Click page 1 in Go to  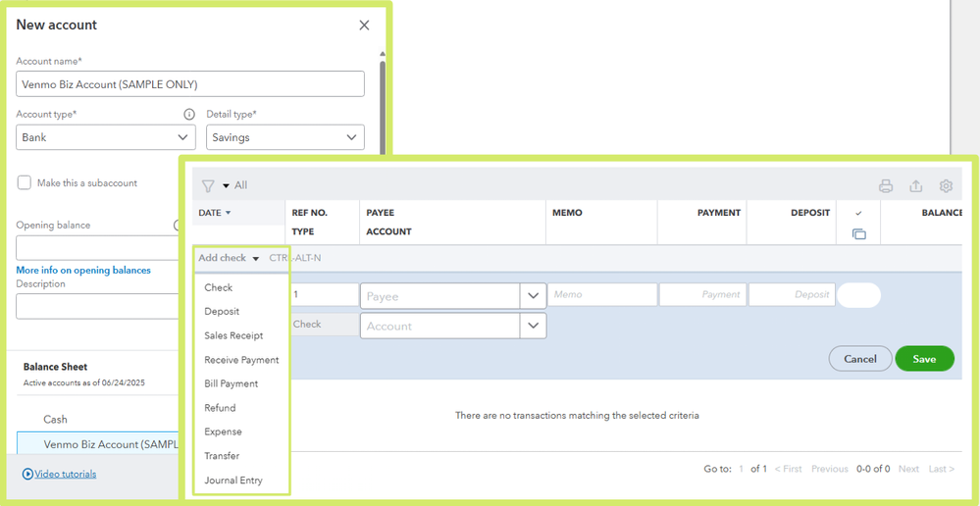(x=742, y=469)
